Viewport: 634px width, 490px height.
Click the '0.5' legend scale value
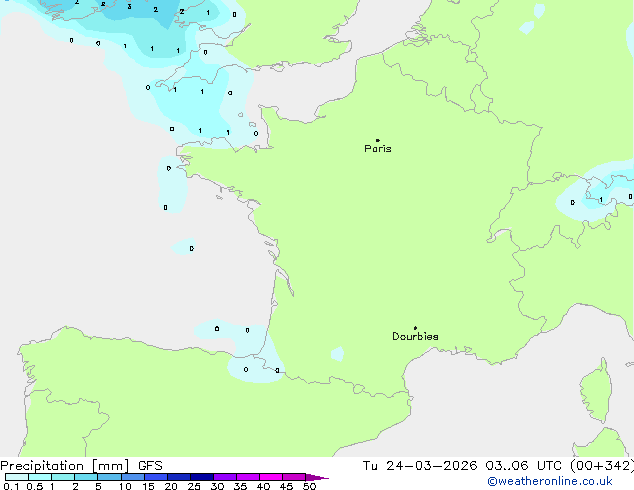tap(35, 486)
